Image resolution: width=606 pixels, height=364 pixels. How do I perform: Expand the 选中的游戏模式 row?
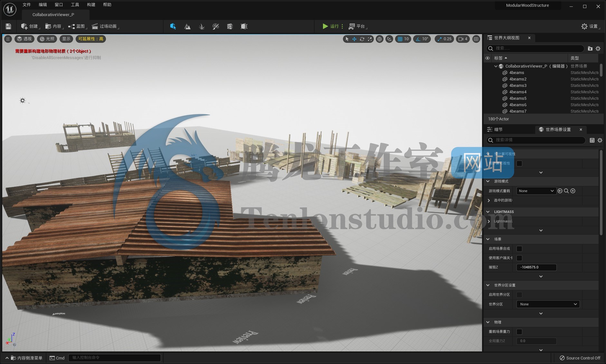[x=489, y=200]
